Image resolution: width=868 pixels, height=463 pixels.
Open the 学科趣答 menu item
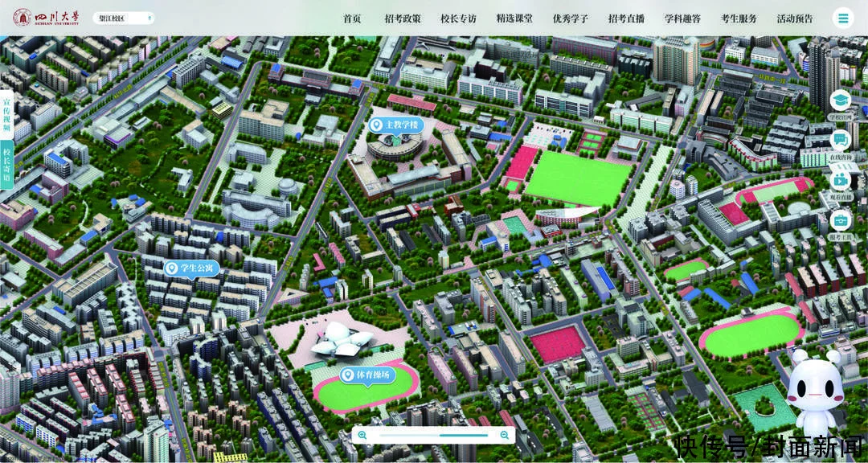[x=682, y=18]
